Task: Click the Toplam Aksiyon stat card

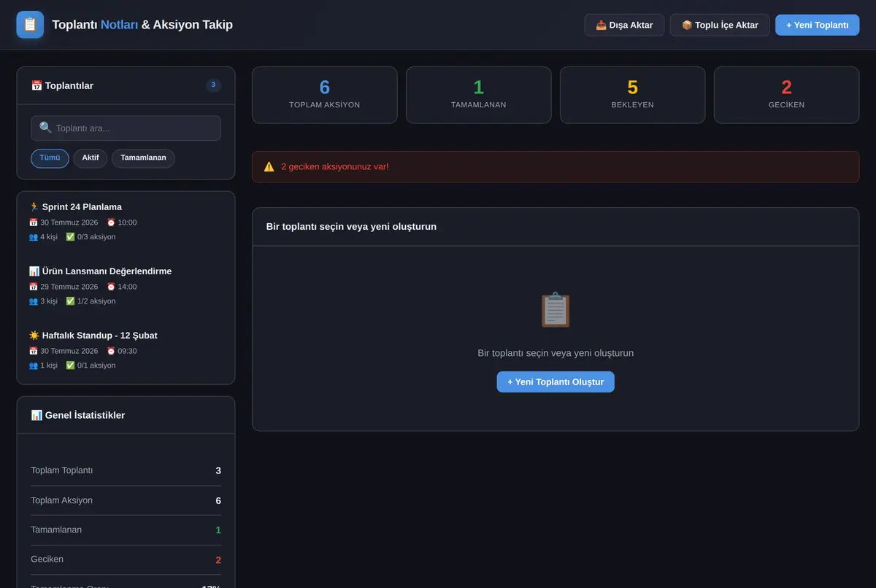Action: (325, 95)
